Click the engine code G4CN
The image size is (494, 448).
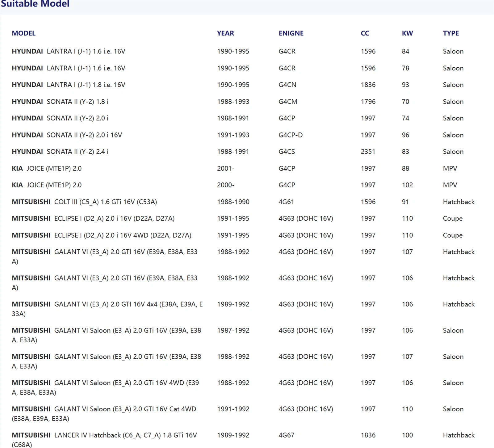(287, 85)
